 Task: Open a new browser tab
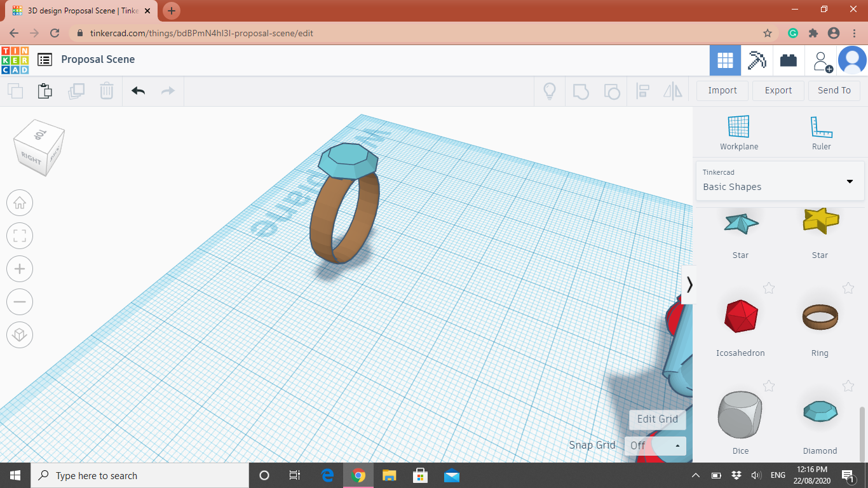tap(172, 11)
